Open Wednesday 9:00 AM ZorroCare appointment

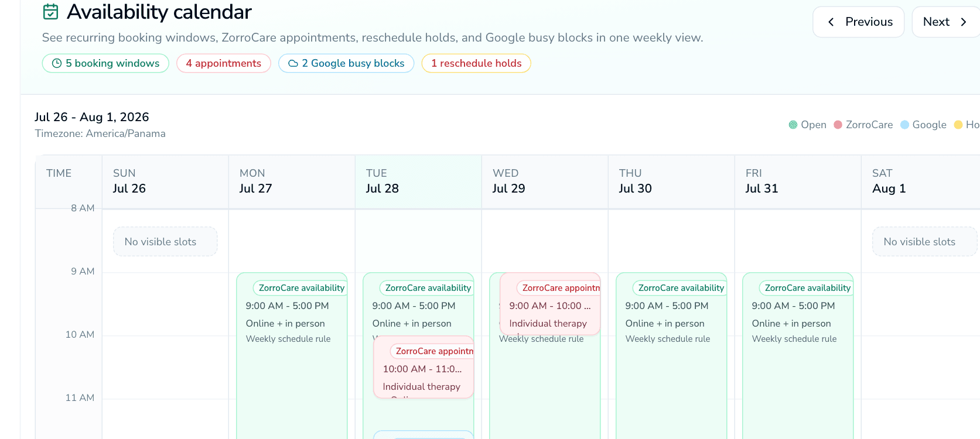(x=550, y=304)
